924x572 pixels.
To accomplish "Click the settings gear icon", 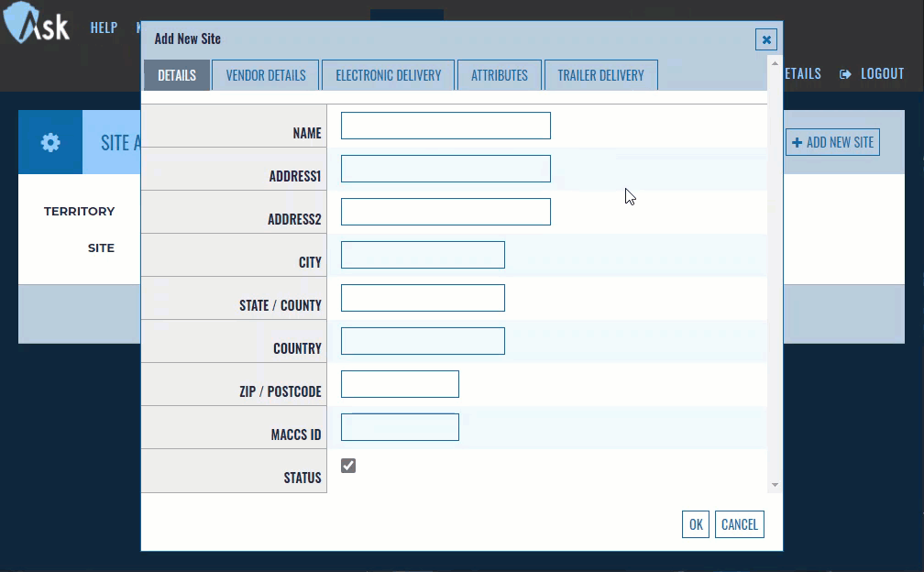I will (50, 142).
